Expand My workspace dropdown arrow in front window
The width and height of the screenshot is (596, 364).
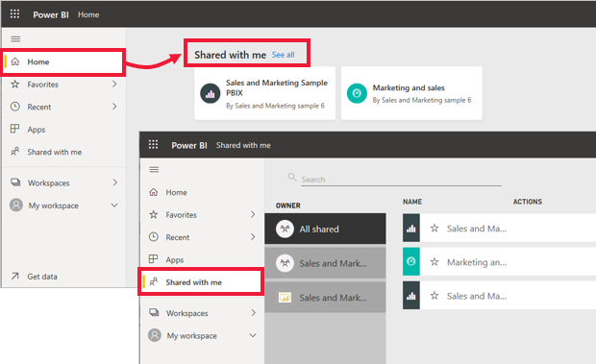[x=253, y=335]
